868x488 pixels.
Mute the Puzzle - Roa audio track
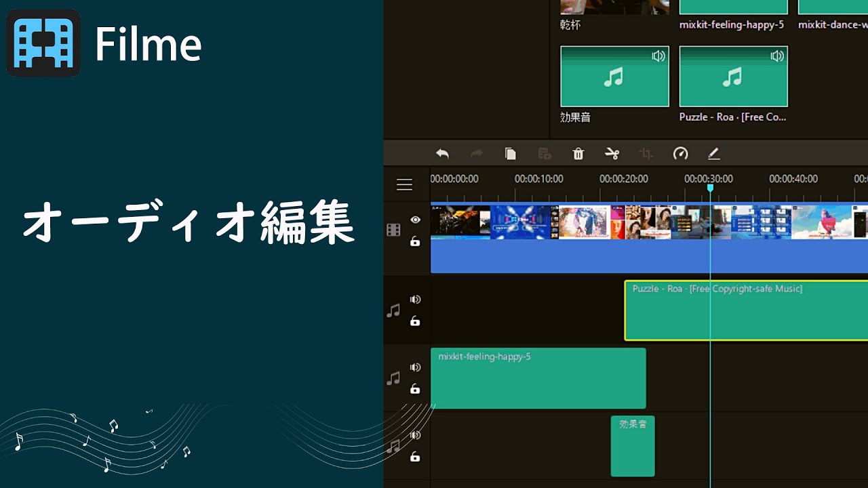[415, 300]
